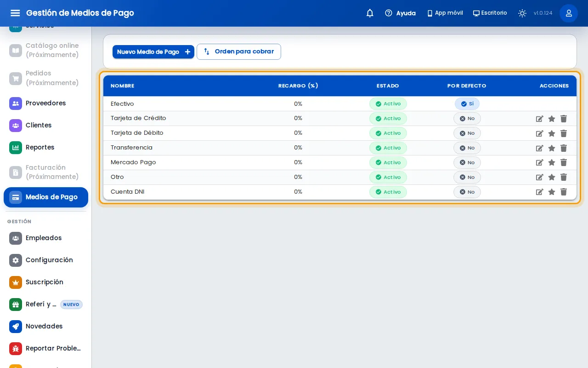The width and height of the screenshot is (588, 368).
Task: Click the Efectivo 'Activo' status badge
Action: (x=388, y=104)
